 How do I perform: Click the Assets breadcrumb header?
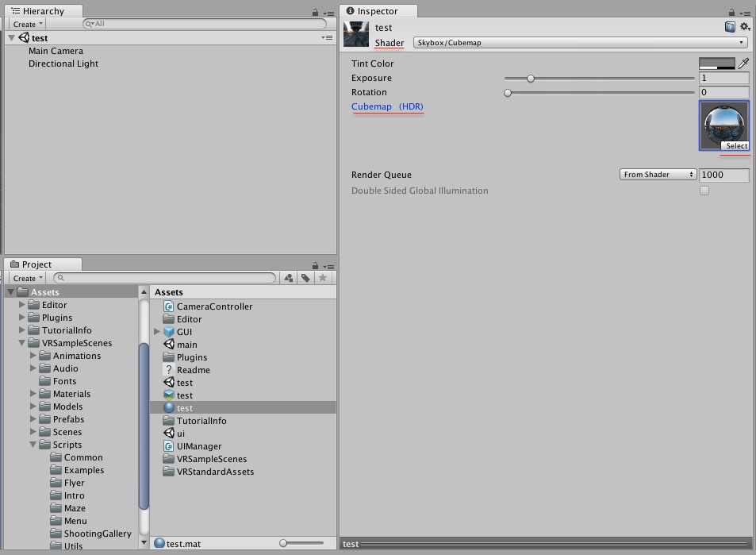169,292
